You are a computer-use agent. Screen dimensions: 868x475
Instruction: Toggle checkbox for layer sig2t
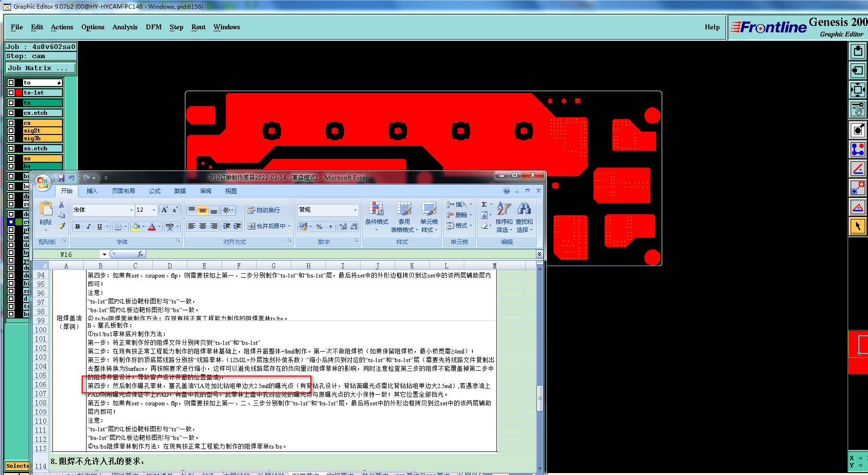11,131
